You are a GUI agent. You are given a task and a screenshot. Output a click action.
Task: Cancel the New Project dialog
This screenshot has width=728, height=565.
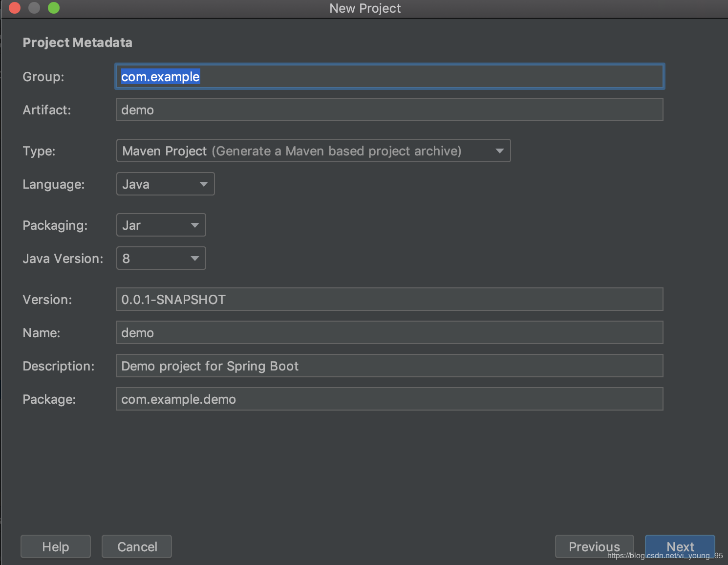137,546
